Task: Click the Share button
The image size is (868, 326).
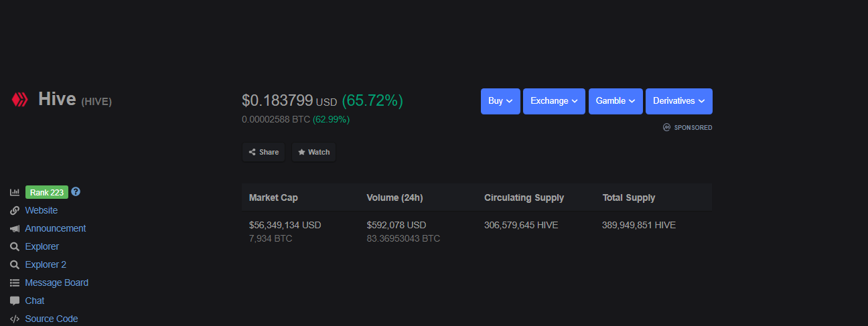Action: point(263,152)
